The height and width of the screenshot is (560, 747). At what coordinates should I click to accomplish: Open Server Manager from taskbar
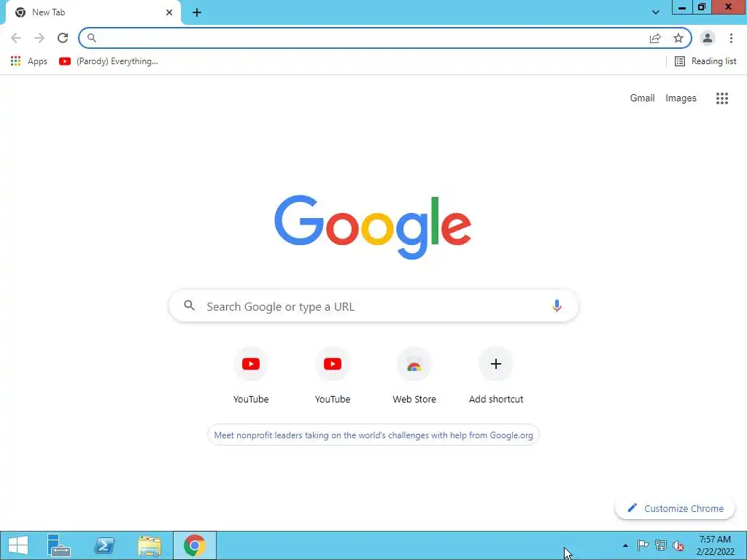click(58, 545)
